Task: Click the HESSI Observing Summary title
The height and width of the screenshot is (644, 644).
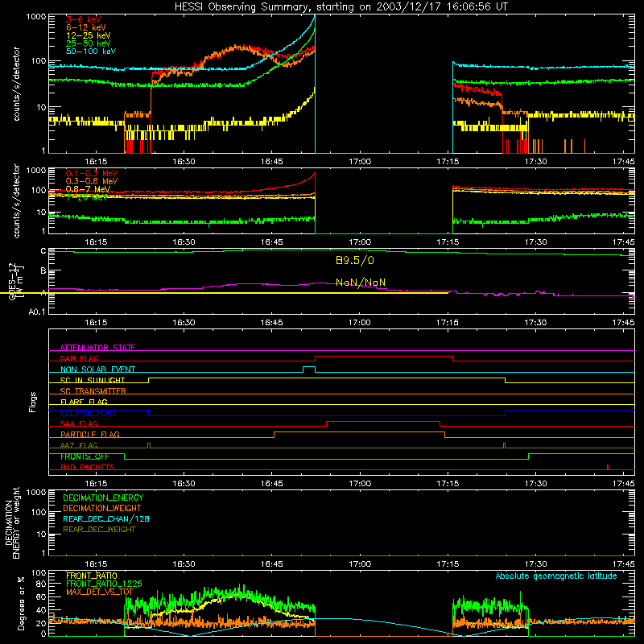Action: coord(341,6)
